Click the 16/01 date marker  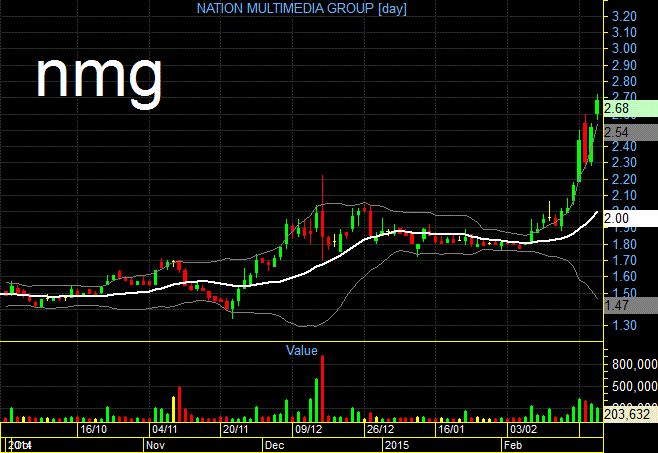coord(451,429)
